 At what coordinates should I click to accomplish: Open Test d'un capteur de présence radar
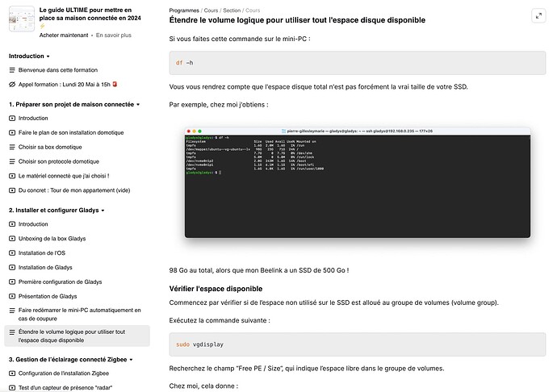pos(65,388)
